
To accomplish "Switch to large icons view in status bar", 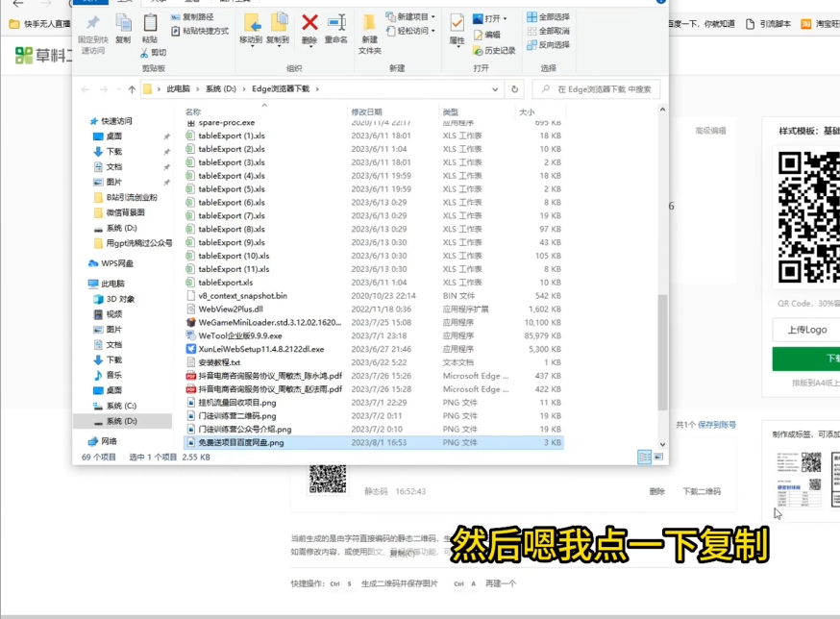I will point(659,457).
